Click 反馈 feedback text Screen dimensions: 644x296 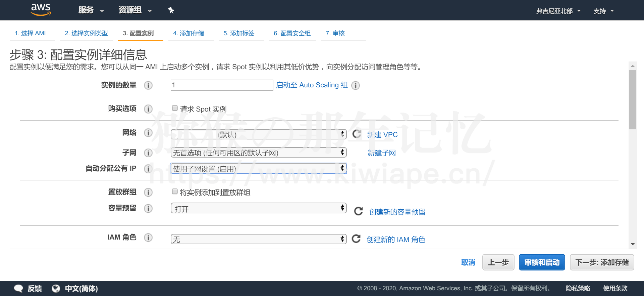pos(35,289)
